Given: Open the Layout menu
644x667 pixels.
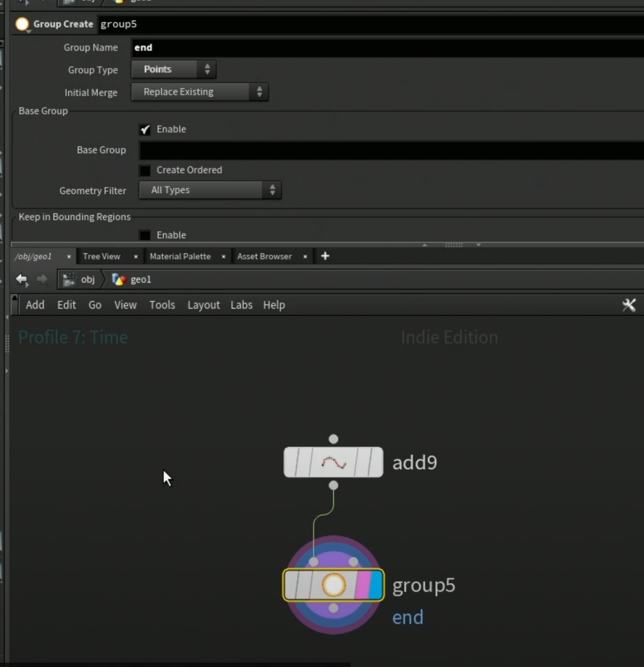Looking at the screenshot, I should coord(204,305).
